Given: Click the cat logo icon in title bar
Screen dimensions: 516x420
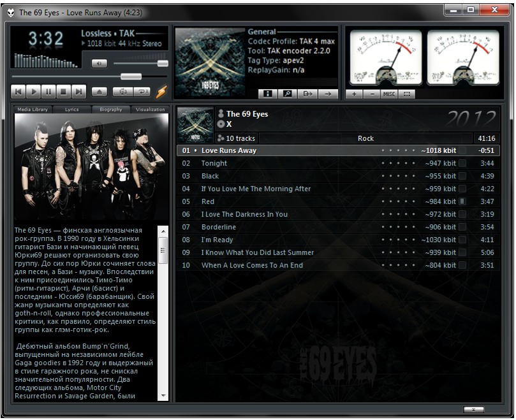Looking at the screenshot, I should click(x=11, y=13).
